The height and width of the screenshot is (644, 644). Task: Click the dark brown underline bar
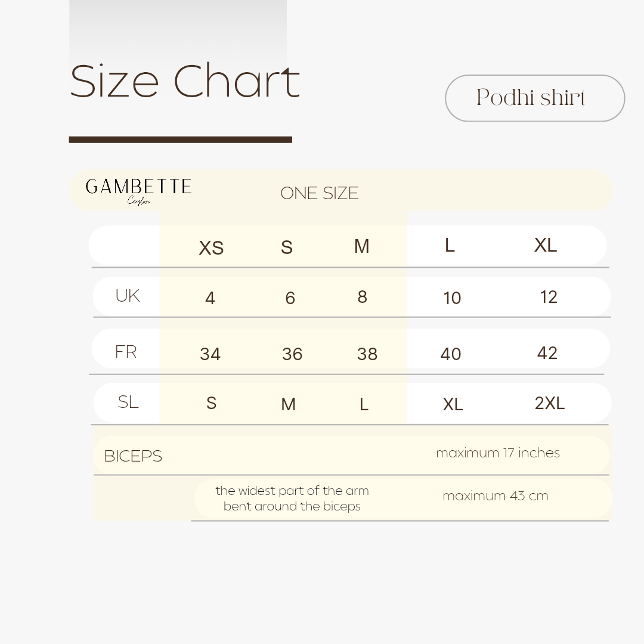tap(180, 140)
